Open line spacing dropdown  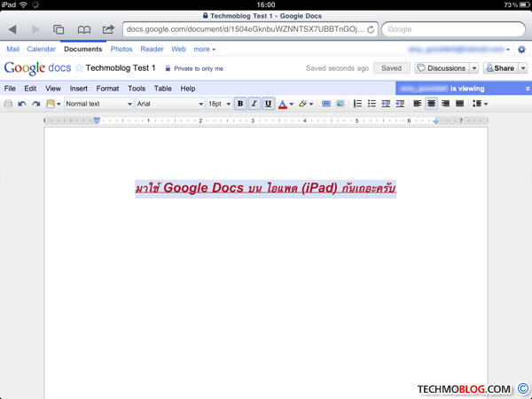(x=480, y=104)
